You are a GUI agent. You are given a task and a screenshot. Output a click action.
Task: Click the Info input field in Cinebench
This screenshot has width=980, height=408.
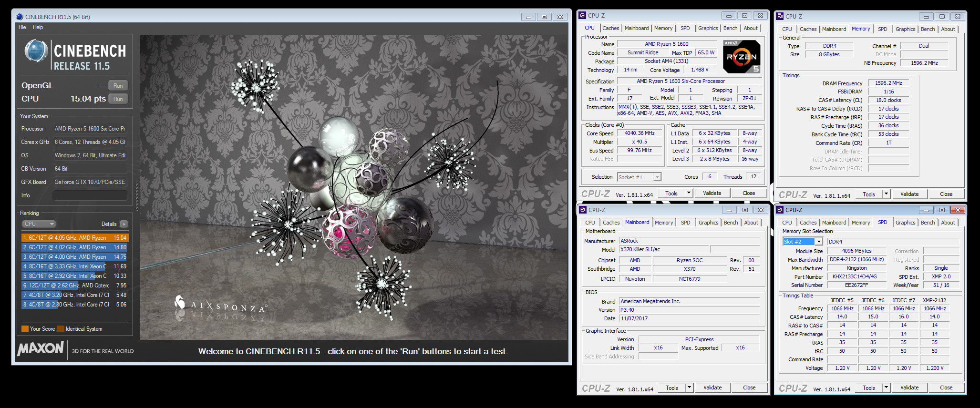(90, 195)
